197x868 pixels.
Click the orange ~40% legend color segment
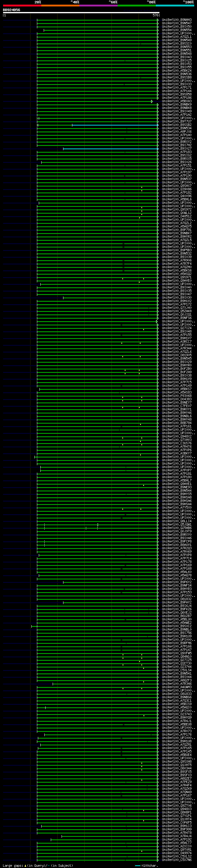60,6
